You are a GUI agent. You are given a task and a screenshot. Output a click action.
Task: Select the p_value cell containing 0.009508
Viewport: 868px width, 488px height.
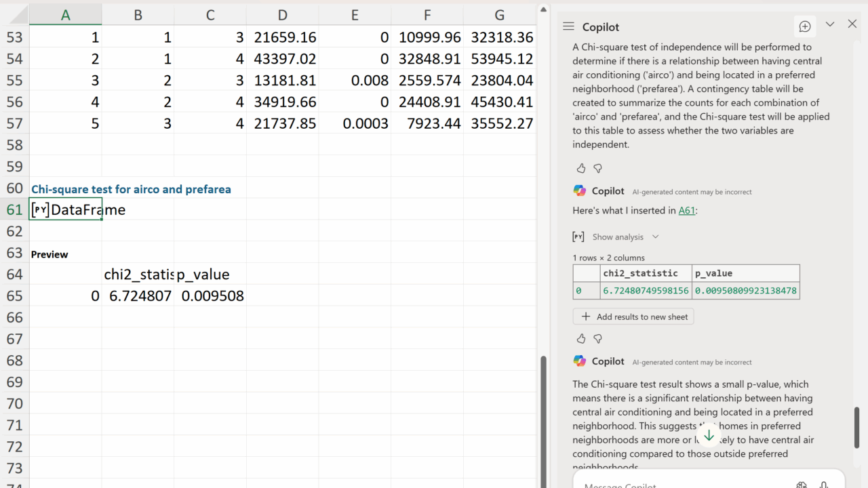pyautogui.click(x=210, y=296)
